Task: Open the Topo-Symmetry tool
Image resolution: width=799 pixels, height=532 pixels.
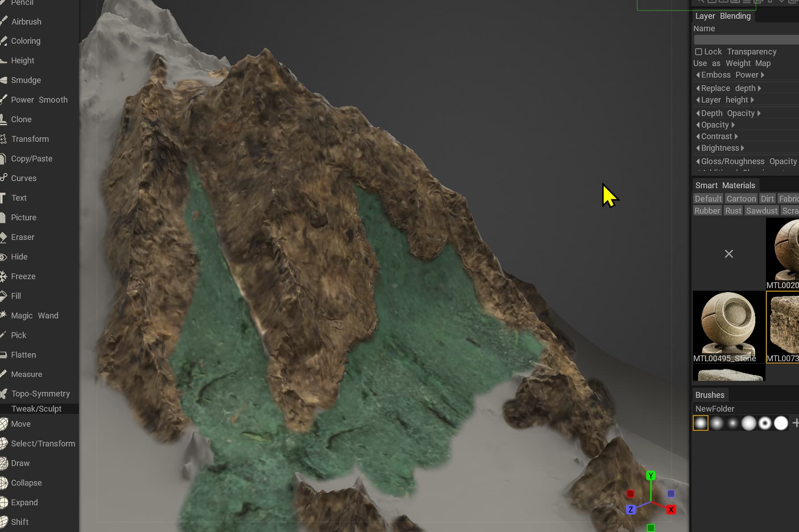Action: coord(41,394)
